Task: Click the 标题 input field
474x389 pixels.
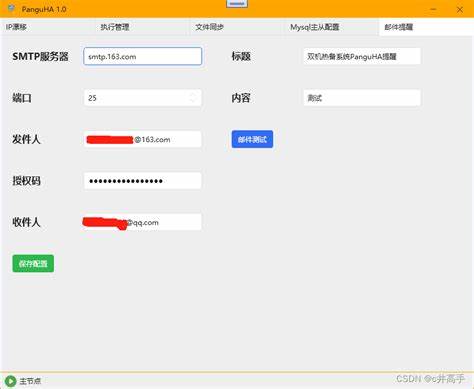Action: 362,56
